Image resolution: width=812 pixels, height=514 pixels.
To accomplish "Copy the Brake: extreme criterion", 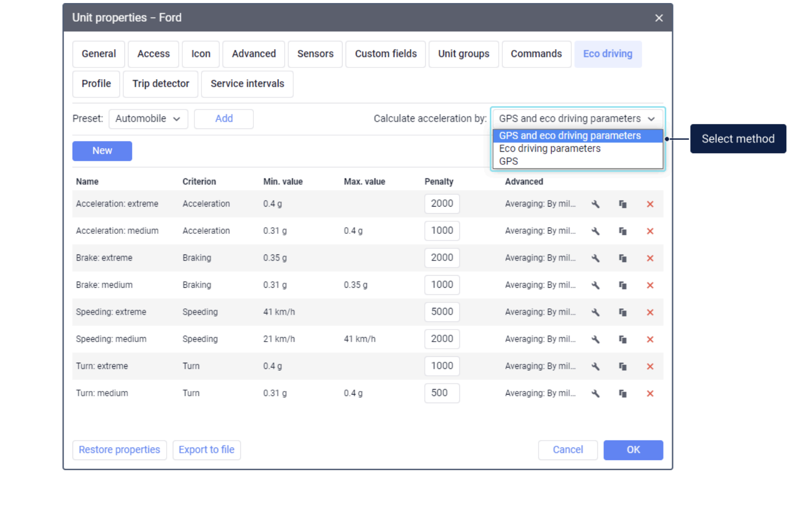I will coord(623,259).
